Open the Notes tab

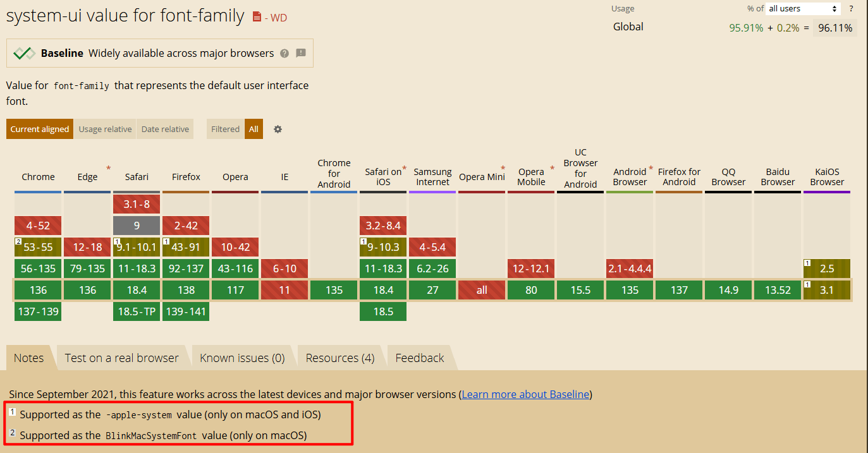click(x=29, y=358)
